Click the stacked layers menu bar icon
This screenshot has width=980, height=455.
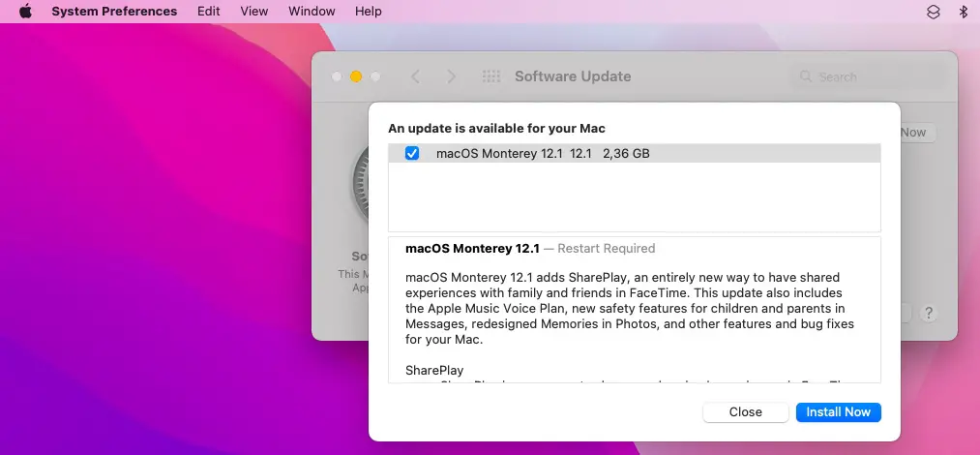[x=933, y=12]
